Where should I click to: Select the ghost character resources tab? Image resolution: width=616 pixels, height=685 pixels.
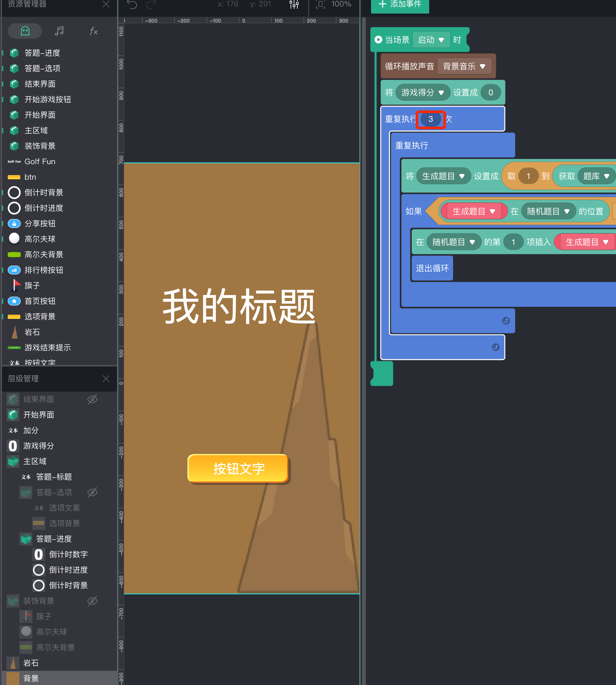click(25, 31)
